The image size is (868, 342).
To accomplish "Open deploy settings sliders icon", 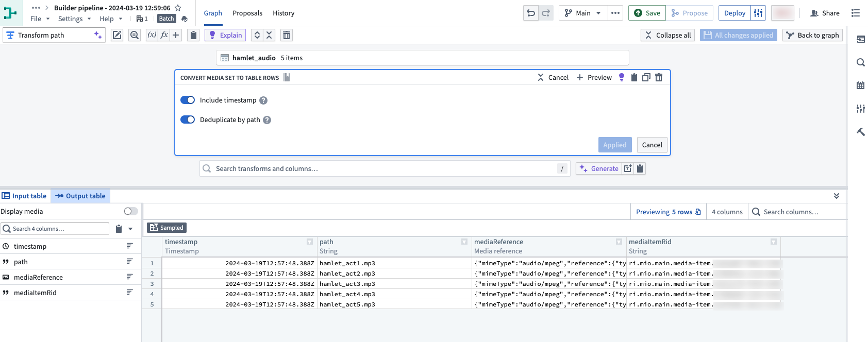I will [x=758, y=13].
